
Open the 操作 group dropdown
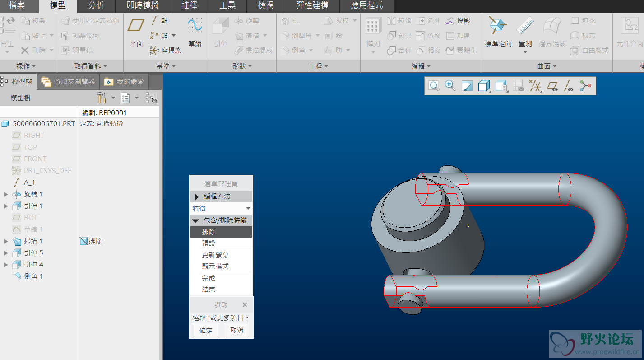pyautogui.click(x=26, y=66)
